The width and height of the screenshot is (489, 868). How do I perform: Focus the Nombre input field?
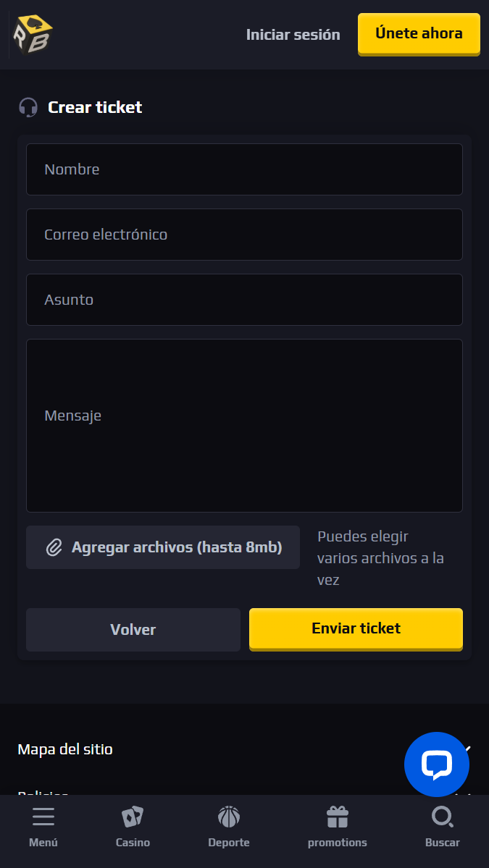244,169
